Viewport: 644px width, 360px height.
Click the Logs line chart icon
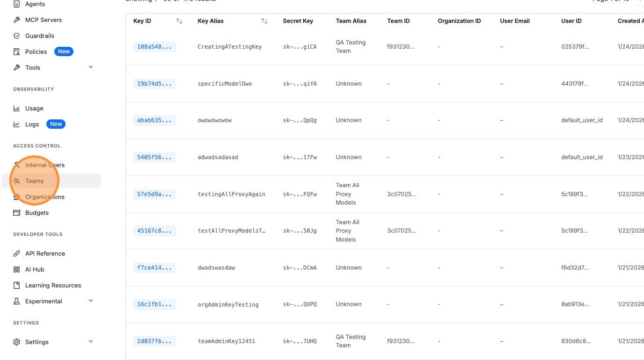click(17, 124)
